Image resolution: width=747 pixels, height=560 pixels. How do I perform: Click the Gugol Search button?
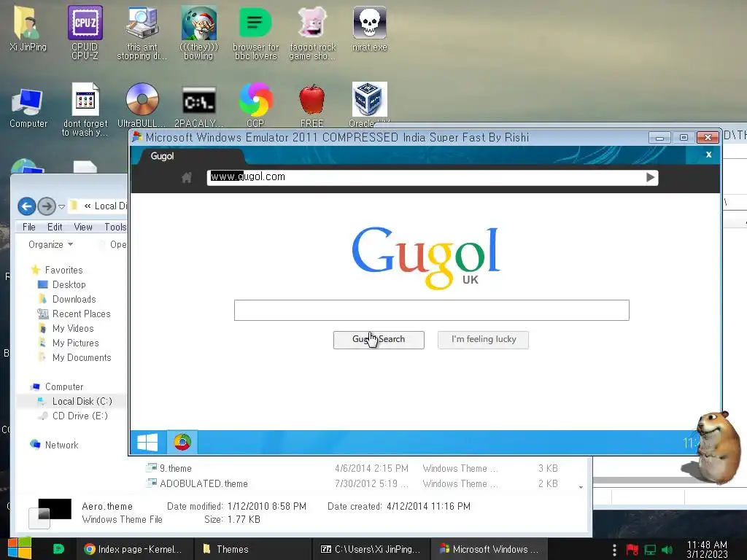379,340
